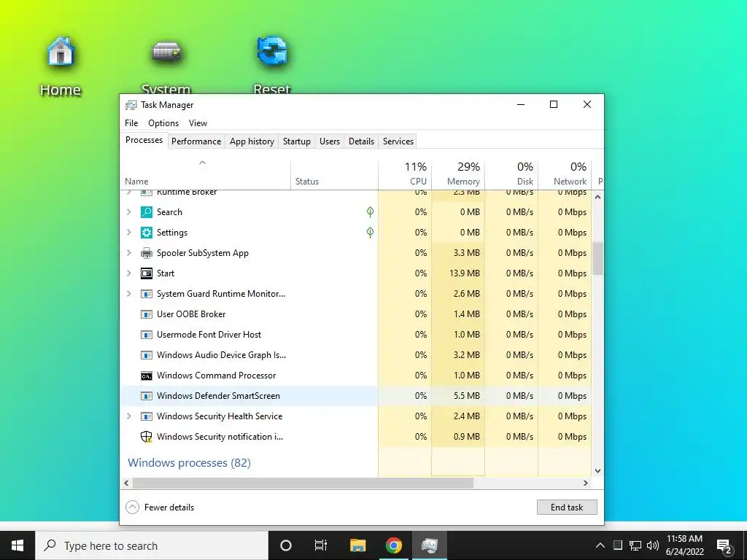The image size is (747, 560).
Task: Click the Usermode Font Driver Host icon
Action: tap(146, 335)
